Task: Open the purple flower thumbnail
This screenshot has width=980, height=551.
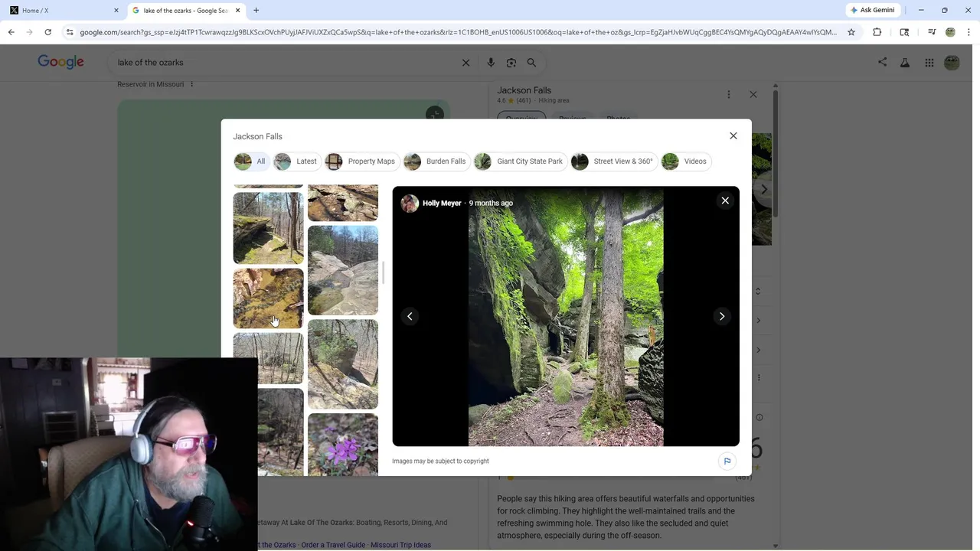Action: pos(342,445)
